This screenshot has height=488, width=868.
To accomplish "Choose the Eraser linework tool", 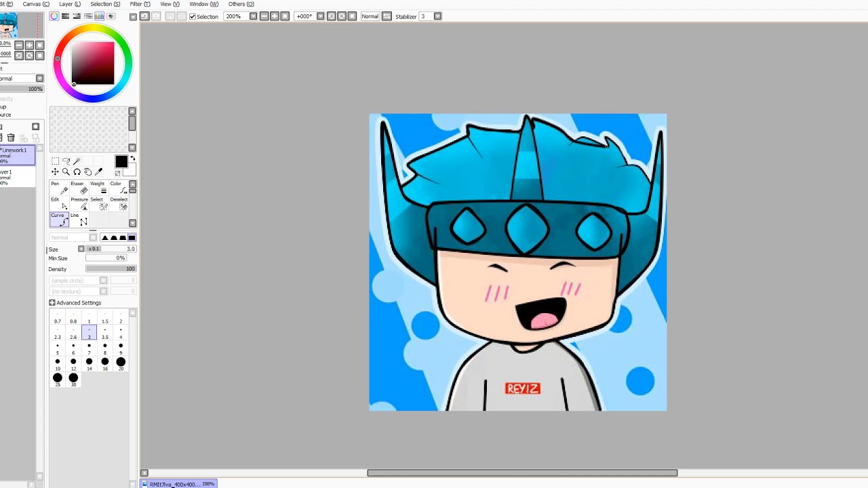I will coord(78,188).
